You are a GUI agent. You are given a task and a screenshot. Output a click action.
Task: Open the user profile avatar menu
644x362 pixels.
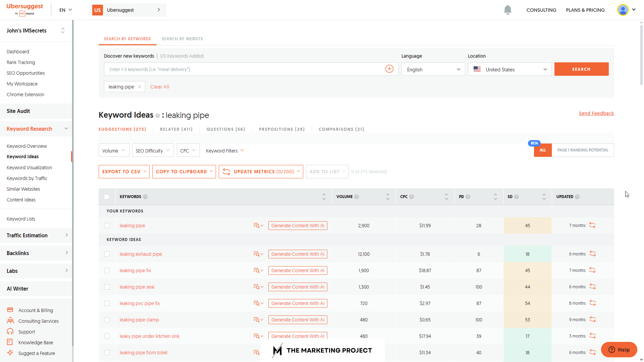pos(626,10)
